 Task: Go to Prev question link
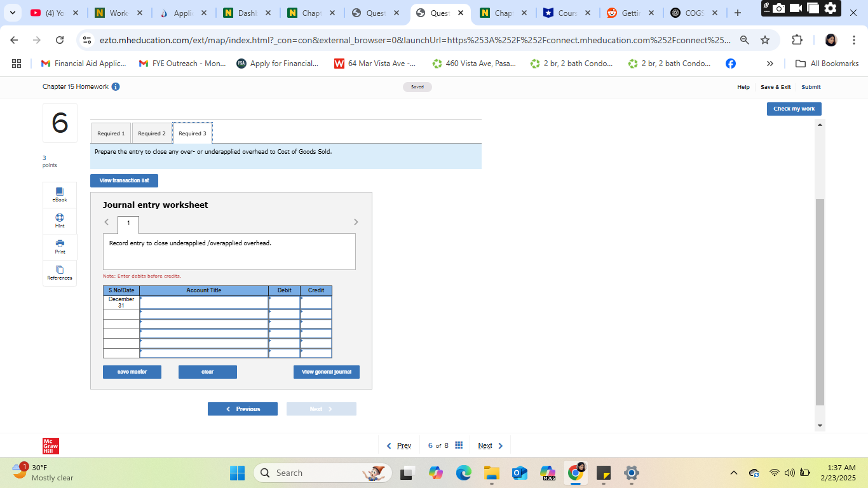(x=399, y=445)
